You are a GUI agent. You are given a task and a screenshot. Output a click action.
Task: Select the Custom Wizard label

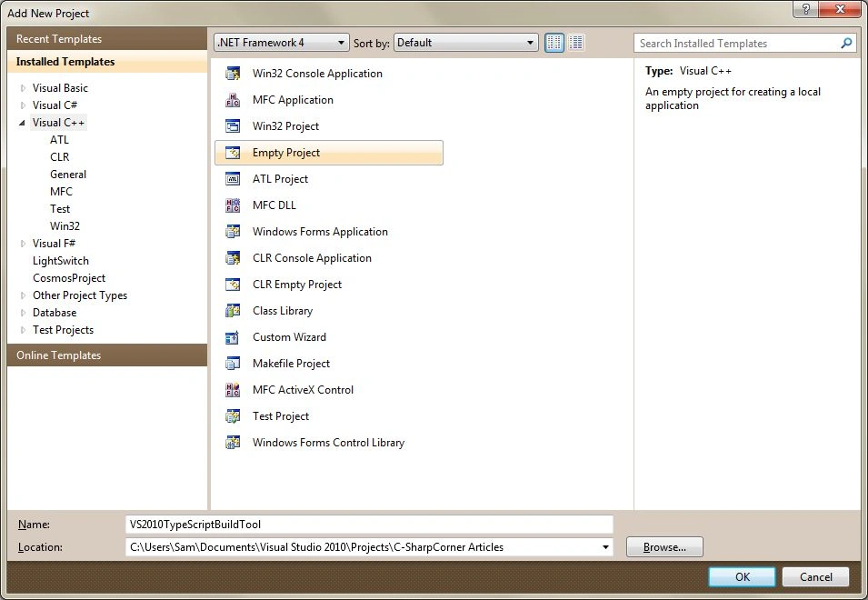[289, 337]
